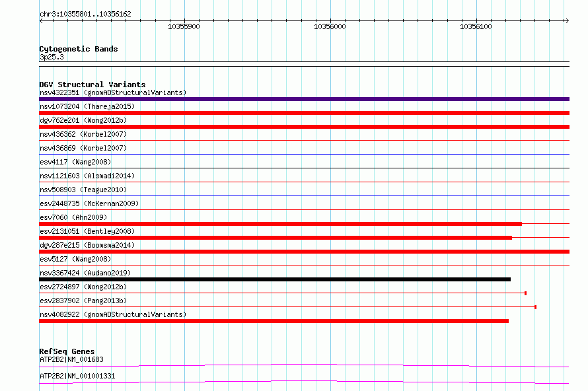
Task: Click the ATP2B2|NM_001683 gene label
Action: (71, 359)
